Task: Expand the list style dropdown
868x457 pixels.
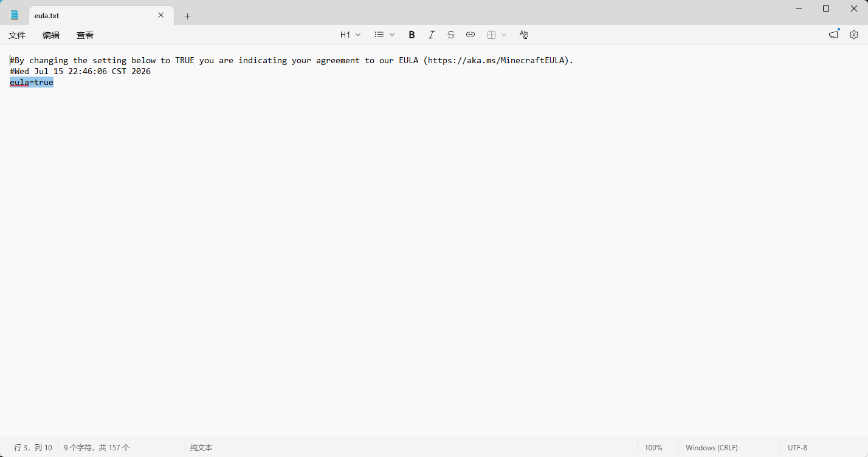Action: pyautogui.click(x=384, y=35)
